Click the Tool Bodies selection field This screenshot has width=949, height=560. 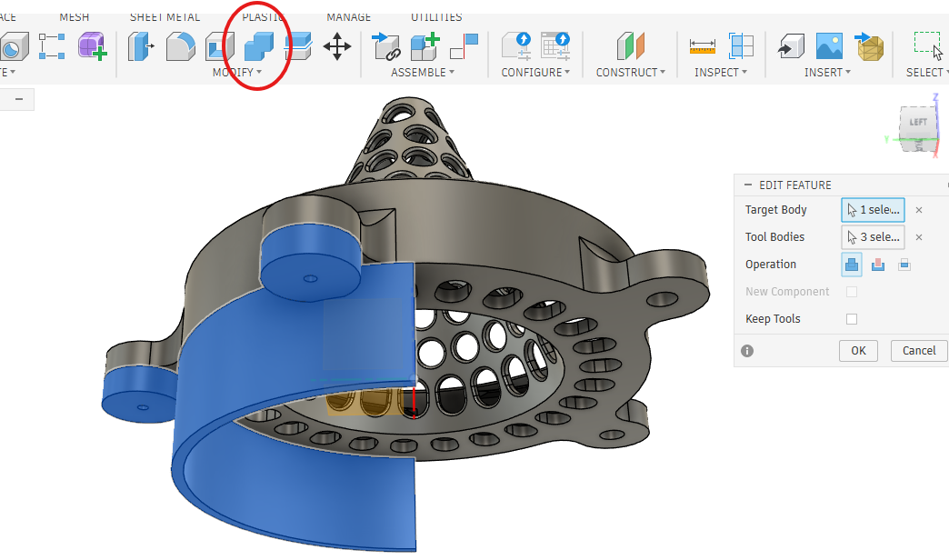(873, 237)
